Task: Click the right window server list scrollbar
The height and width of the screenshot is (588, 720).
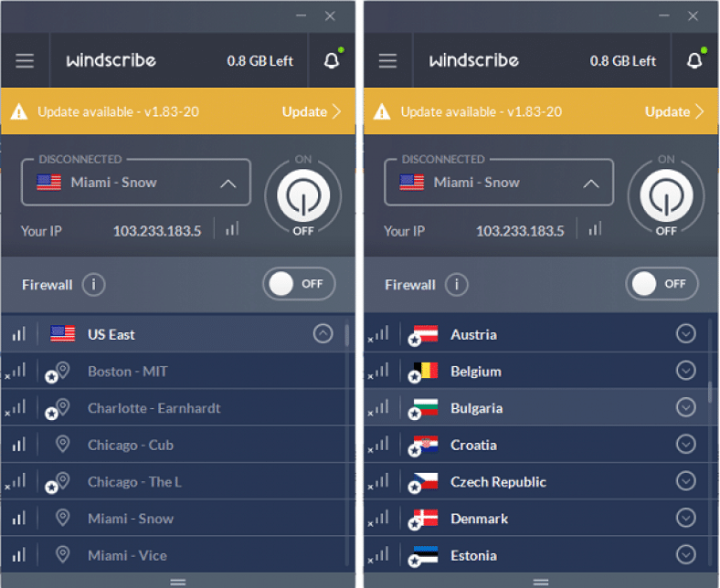Action: click(710, 392)
